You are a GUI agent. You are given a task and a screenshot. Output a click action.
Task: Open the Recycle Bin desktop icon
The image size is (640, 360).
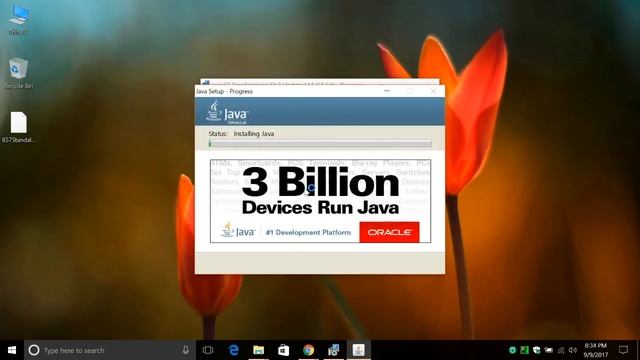(18, 73)
